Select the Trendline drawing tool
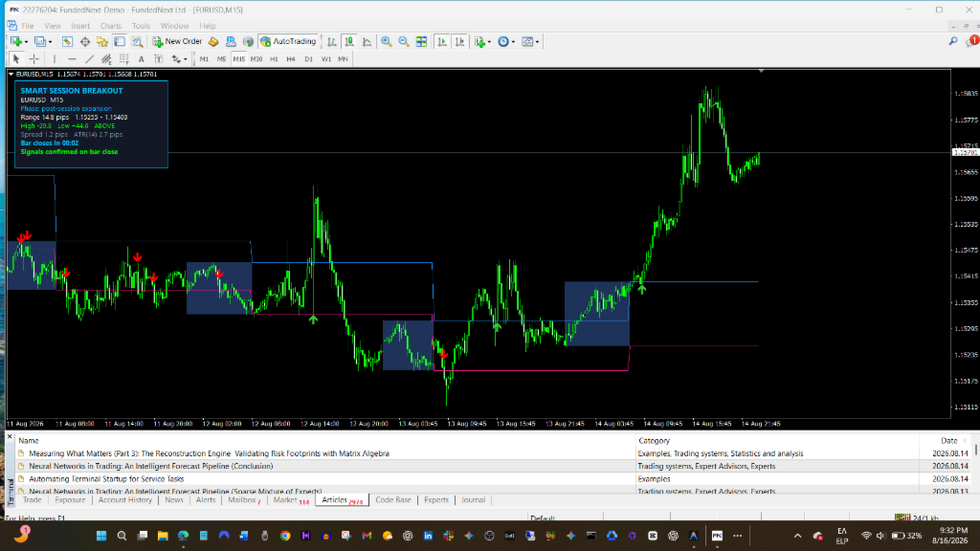This screenshot has height=551, width=980. pos(89,58)
